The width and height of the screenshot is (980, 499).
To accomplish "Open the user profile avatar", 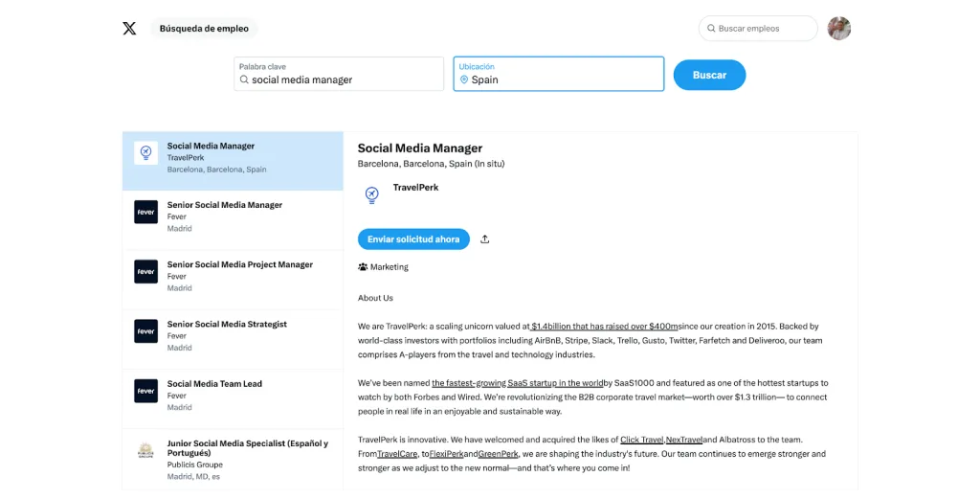I will click(x=838, y=29).
